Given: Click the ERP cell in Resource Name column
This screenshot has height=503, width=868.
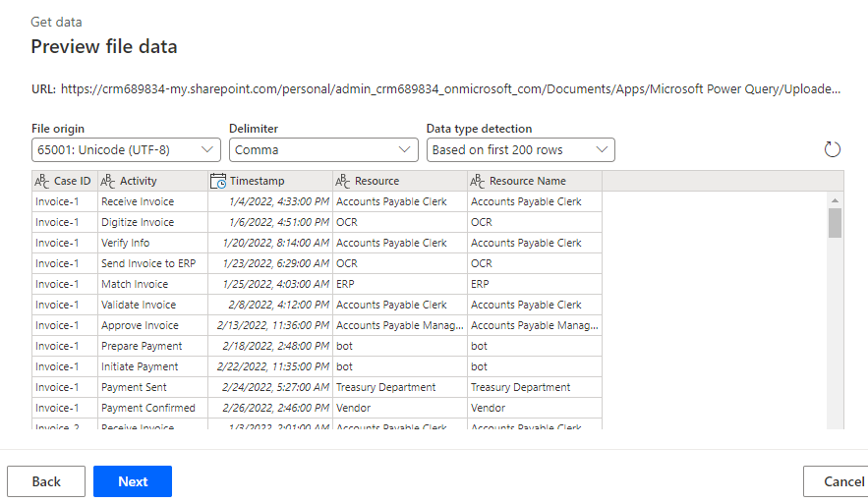Looking at the screenshot, I should (535, 285).
